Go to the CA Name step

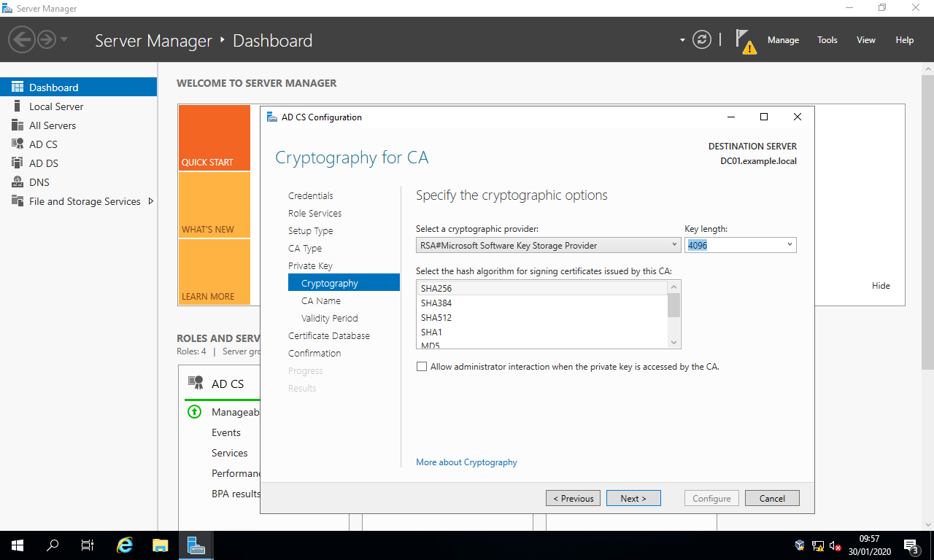click(x=320, y=301)
